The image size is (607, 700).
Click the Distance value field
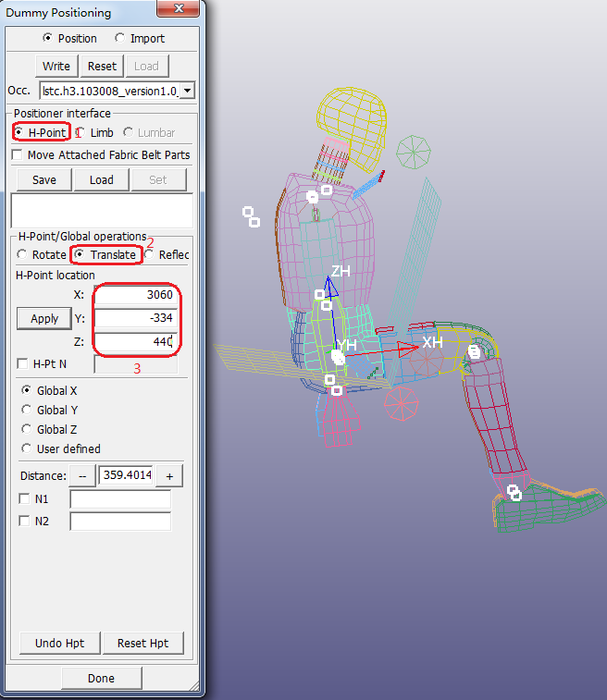coord(127,475)
